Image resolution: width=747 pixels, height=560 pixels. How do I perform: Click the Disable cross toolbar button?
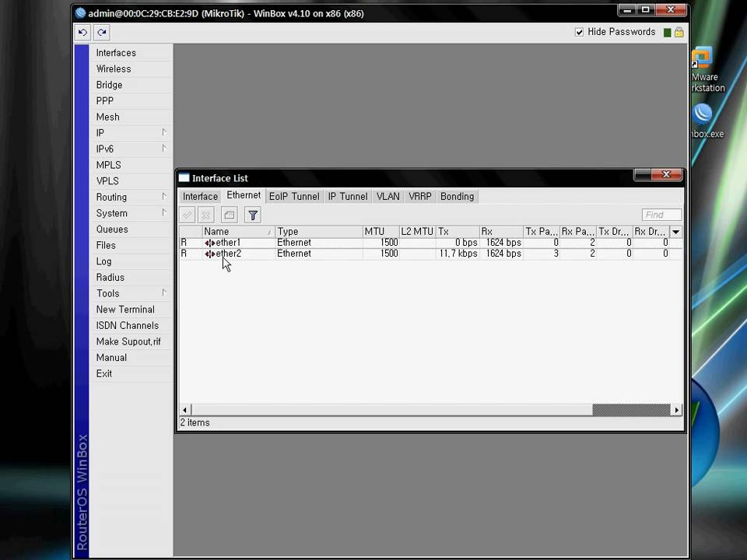click(x=205, y=215)
